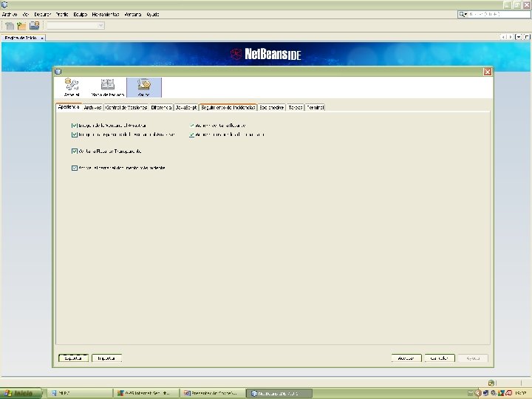Toggle the last checkbox in Apariencia tab
532x399 pixels.
(75, 168)
